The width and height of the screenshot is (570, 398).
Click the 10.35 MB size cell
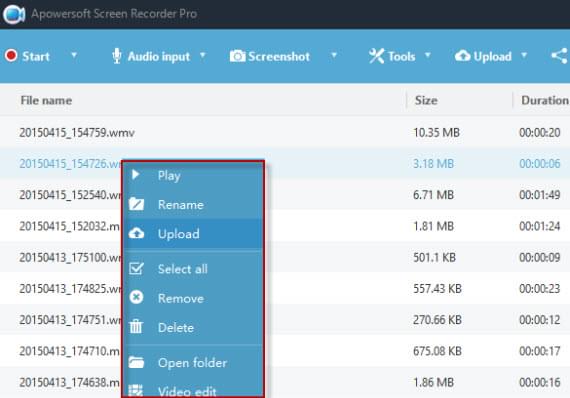[436, 132]
